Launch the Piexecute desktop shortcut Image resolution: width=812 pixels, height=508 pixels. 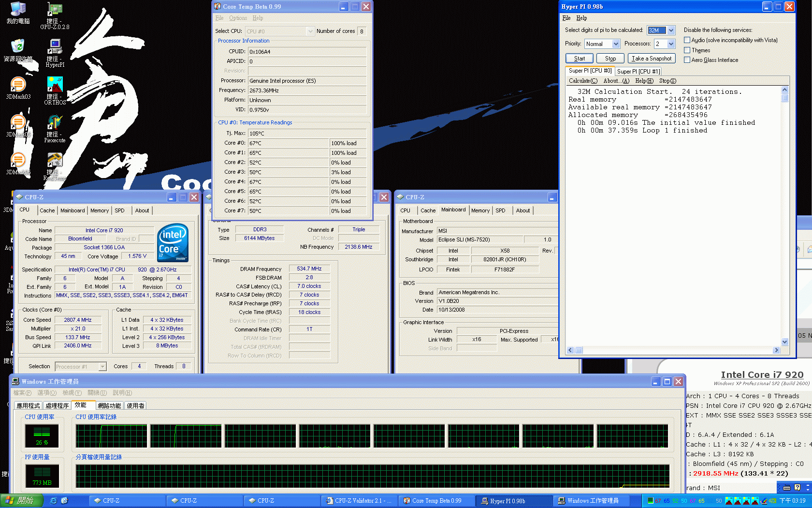click(x=55, y=129)
